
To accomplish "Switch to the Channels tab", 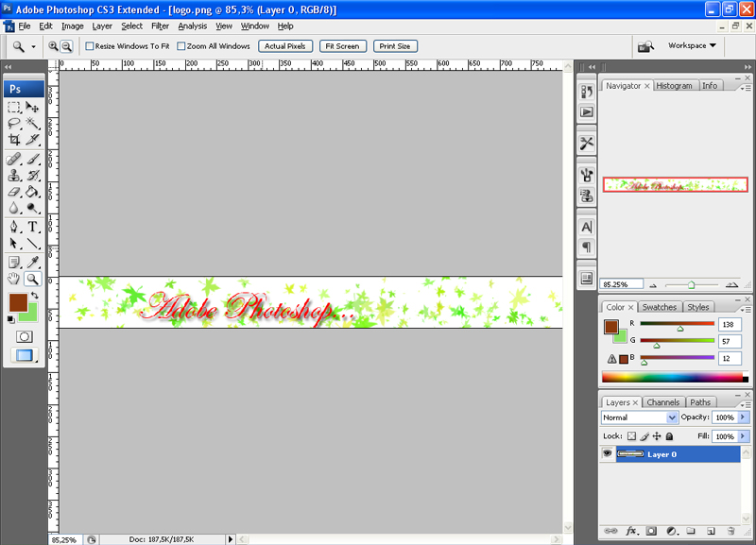I will point(662,402).
